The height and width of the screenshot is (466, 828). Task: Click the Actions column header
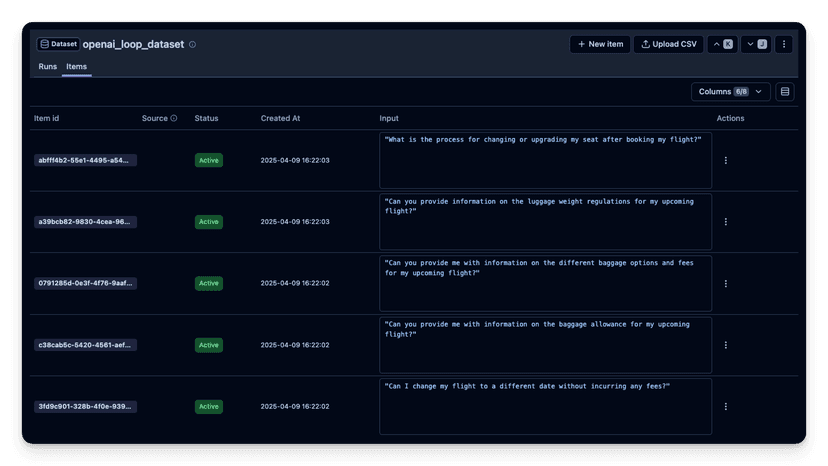730,118
